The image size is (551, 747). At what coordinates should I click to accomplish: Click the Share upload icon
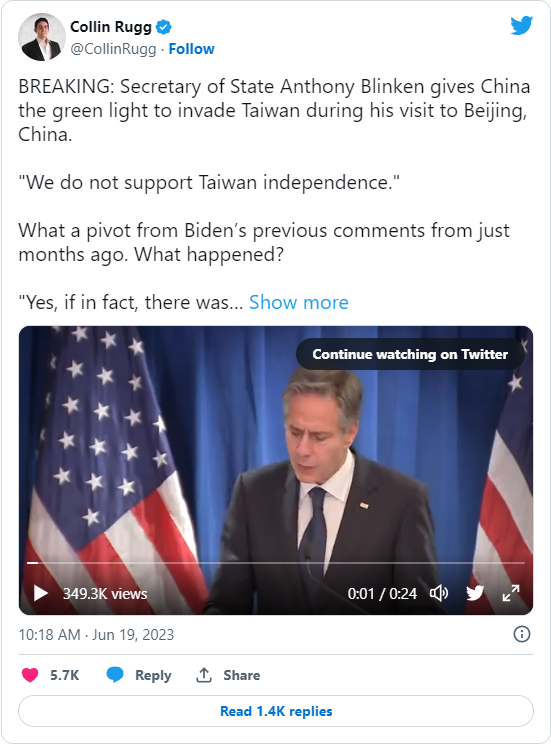pos(204,675)
